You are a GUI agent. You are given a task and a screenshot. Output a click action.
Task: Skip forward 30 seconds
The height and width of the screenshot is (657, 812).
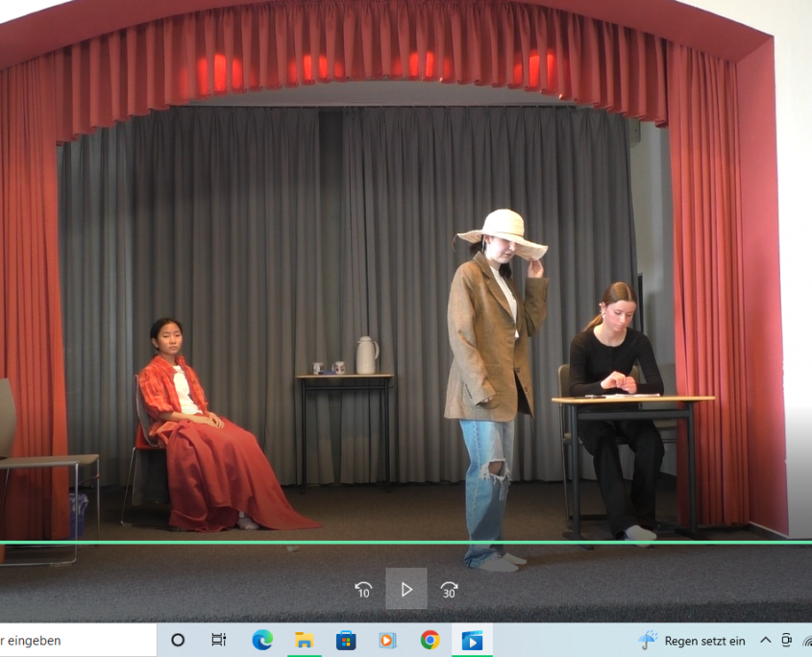pyautogui.click(x=449, y=590)
